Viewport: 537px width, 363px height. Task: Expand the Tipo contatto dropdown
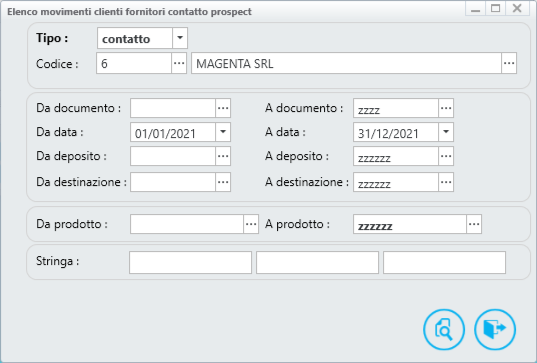point(180,38)
